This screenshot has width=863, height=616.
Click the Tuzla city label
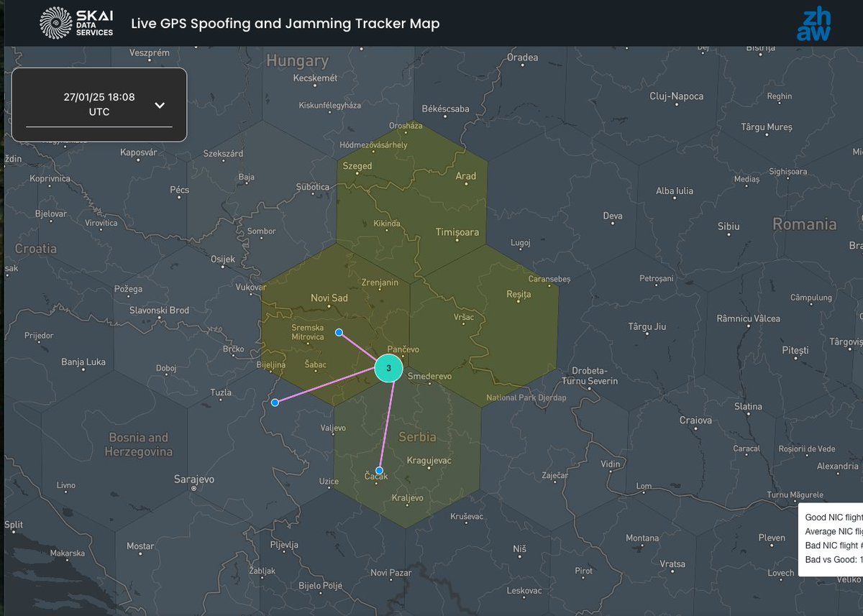point(221,392)
